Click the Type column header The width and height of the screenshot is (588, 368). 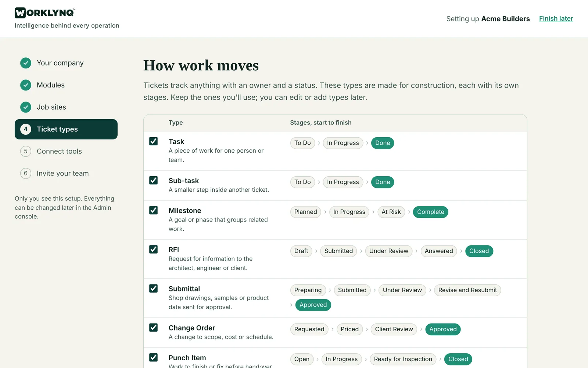click(176, 123)
